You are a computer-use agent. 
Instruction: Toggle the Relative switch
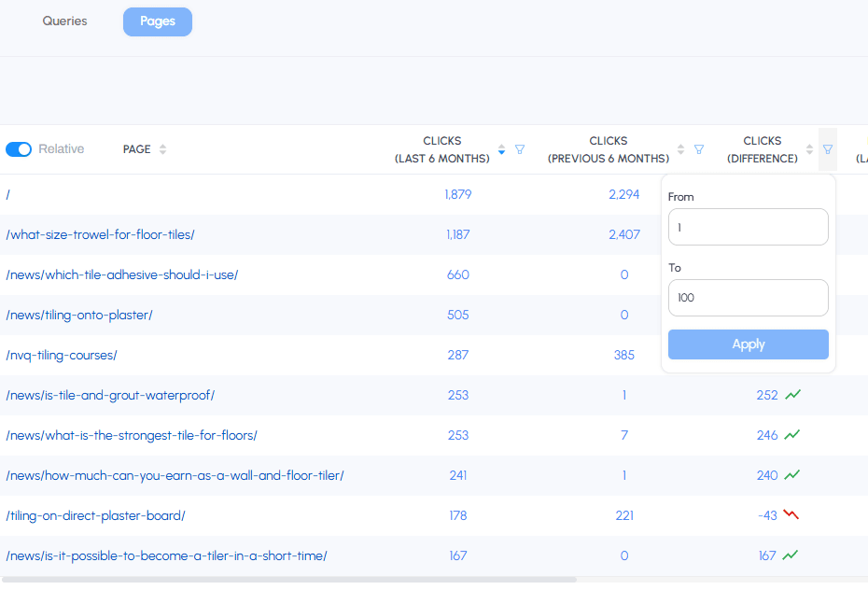(x=18, y=148)
